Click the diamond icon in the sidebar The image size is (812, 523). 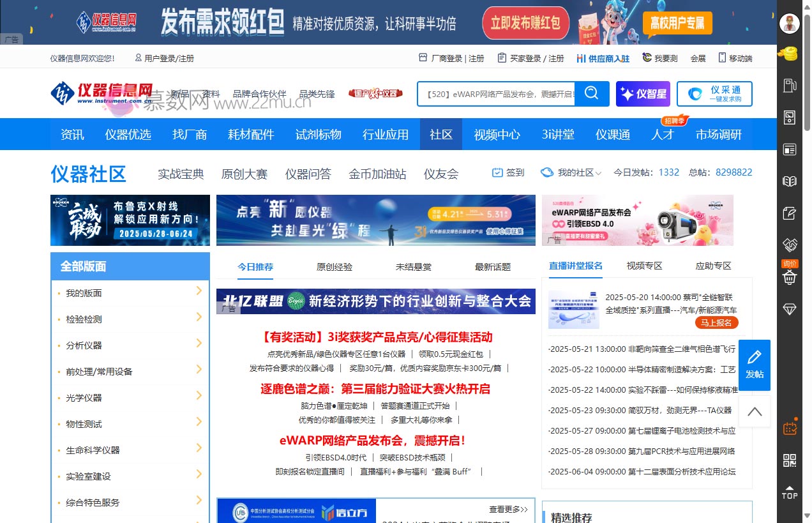tap(790, 308)
